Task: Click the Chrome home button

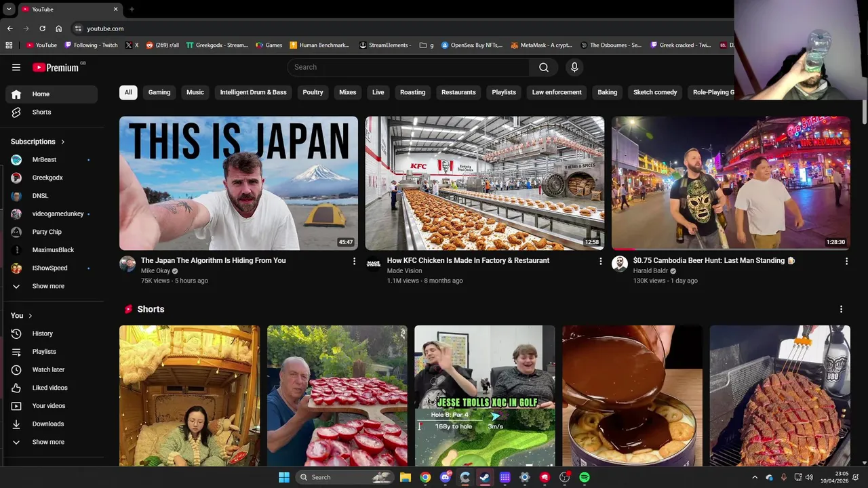Action: point(59,28)
